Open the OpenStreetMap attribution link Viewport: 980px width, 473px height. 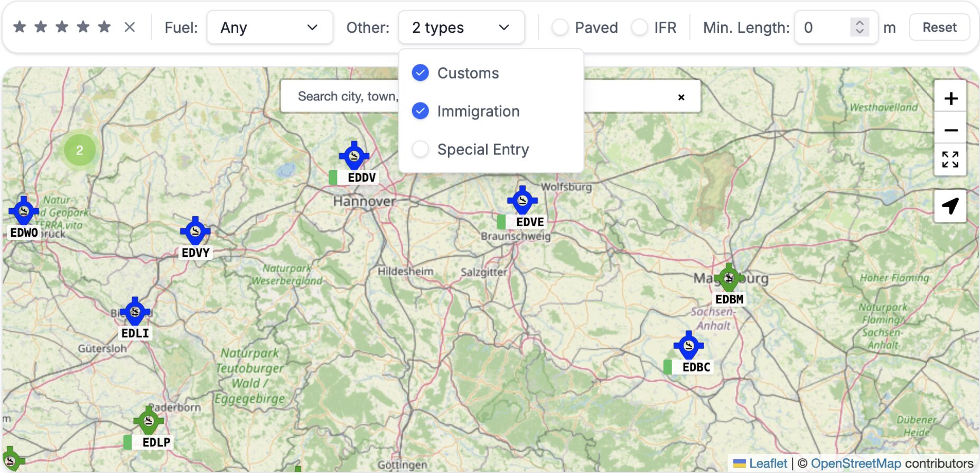pos(855,463)
